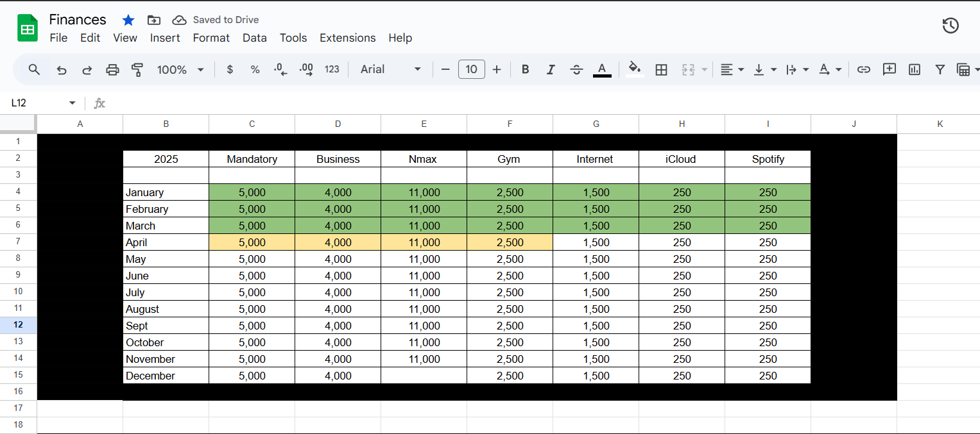
Task: Click the Create a filter funnel icon
Action: tap(940, 69)
